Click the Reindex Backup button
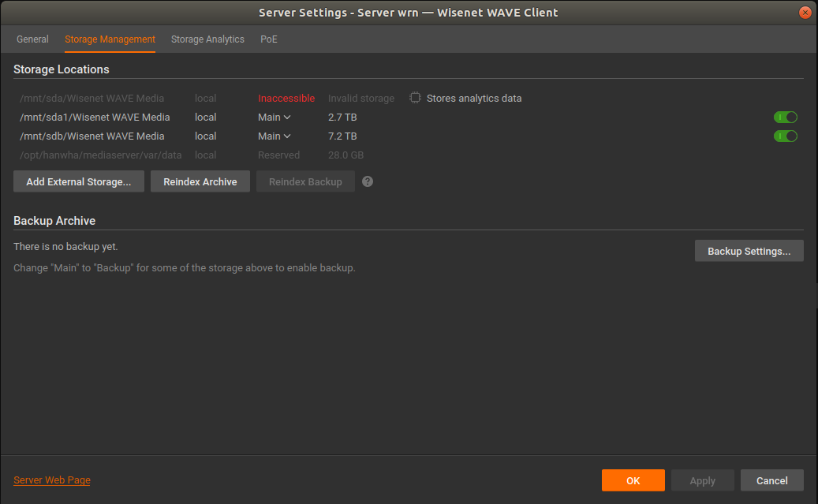The height and width of the screenshot is (504, 818). coord(306,181)
